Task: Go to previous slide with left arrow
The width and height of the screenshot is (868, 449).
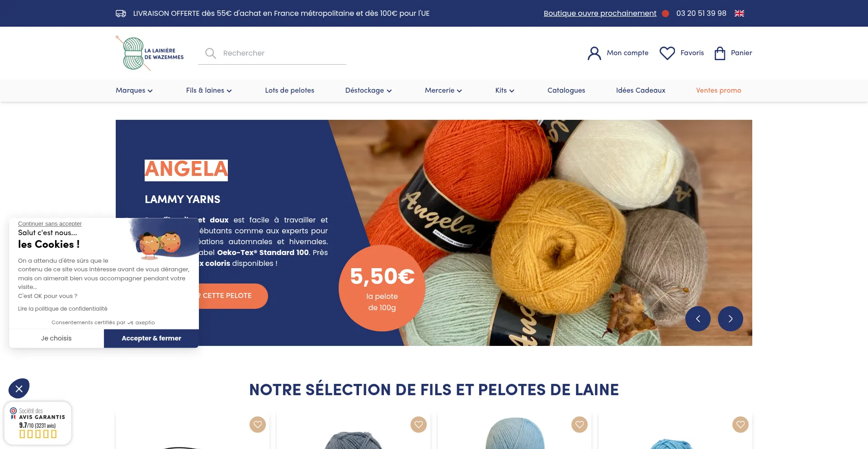Action: pyautogui.click(x=698, y=319)
